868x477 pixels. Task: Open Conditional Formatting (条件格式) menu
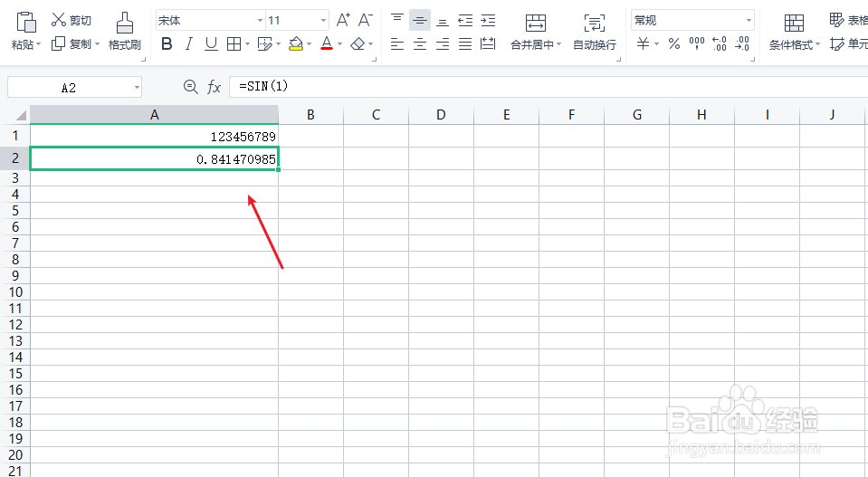pyautogui.click(x=795, y=32)
